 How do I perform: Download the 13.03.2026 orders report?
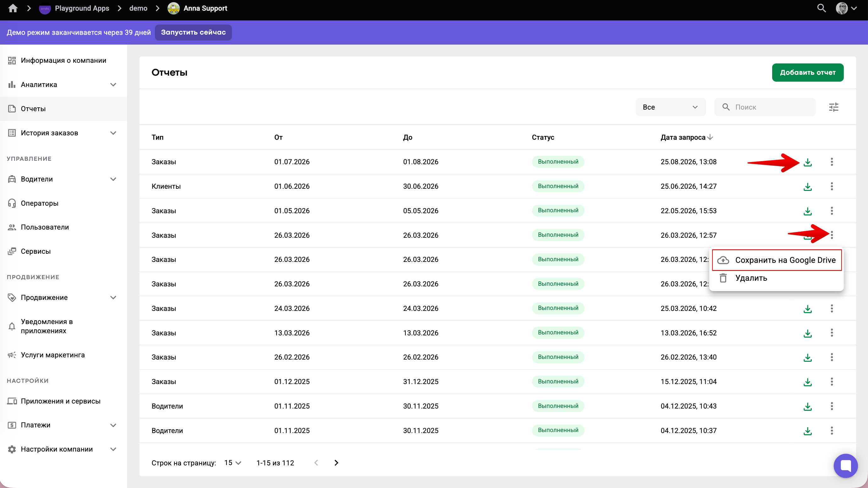click(x=807, y=333)
